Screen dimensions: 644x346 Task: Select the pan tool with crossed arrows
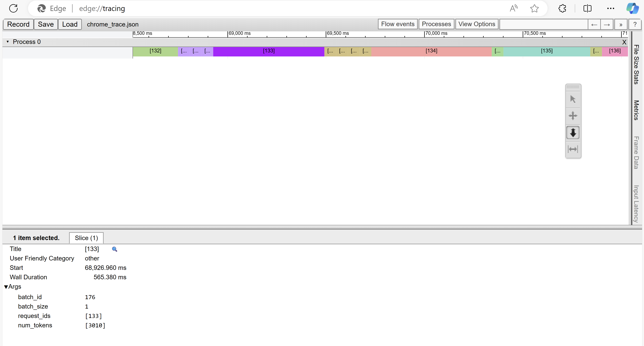pyautogui.click(x=573, y=116)
